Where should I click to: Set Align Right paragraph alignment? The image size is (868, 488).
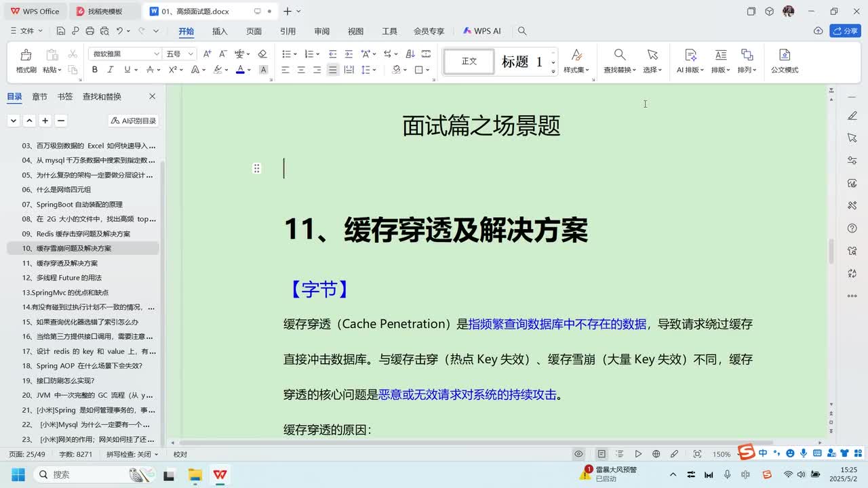click(x=317, y=70)
